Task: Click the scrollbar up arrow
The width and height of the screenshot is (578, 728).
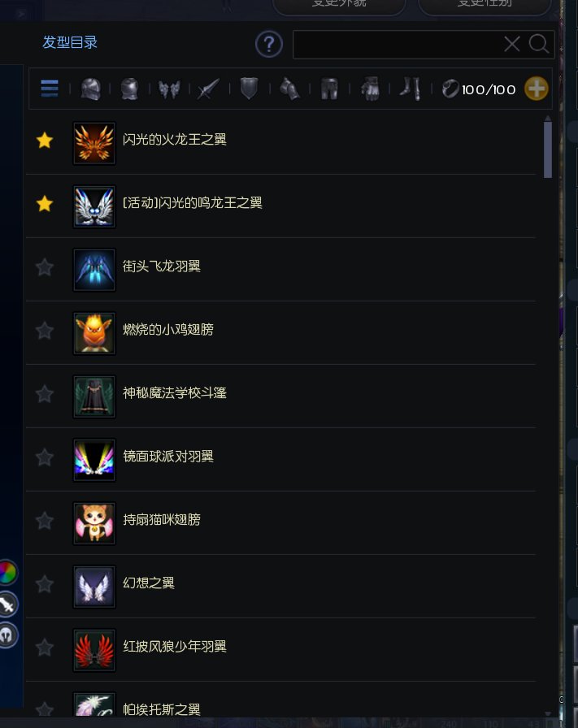Action: click(x=548, y=119)
